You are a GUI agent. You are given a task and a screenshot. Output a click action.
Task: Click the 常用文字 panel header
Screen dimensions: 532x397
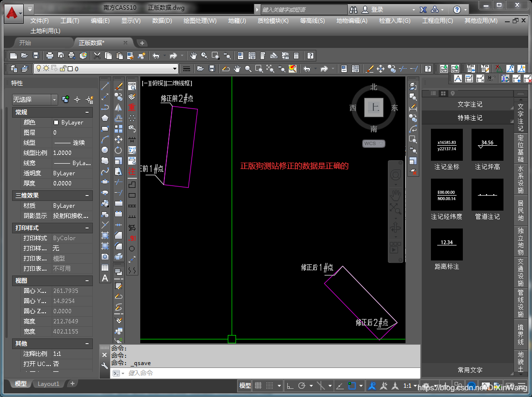[x=470, y=370]
